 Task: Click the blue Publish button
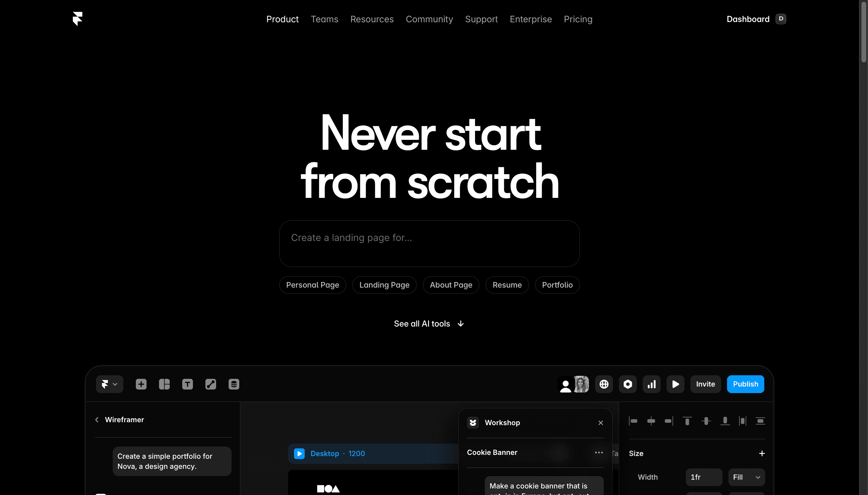746,384
